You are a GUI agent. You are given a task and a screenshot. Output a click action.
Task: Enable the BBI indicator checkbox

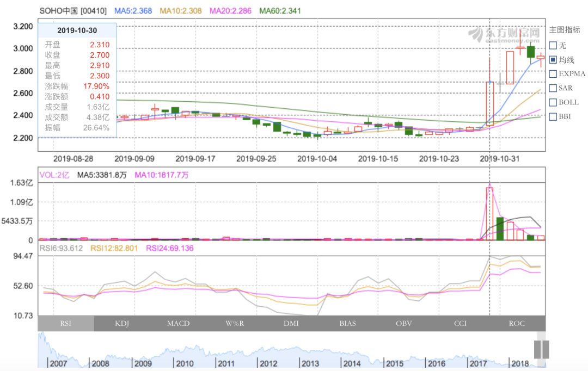tap(553, 116)
